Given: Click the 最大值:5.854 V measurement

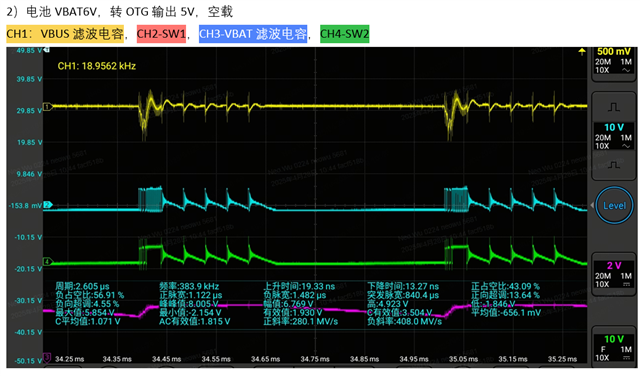Looking at the screenshot, I should tap(85, 313).
